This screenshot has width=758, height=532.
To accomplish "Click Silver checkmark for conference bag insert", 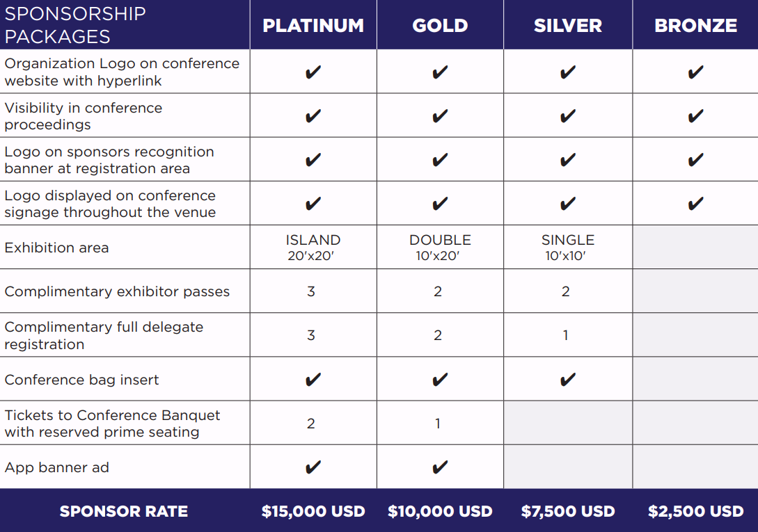I will click(568, 380).
